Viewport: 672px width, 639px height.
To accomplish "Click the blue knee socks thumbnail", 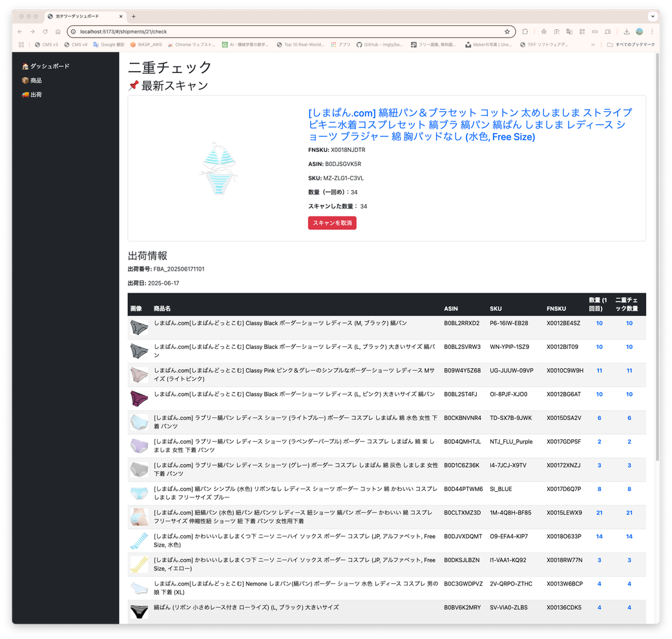I will click(x=140, y=541).
